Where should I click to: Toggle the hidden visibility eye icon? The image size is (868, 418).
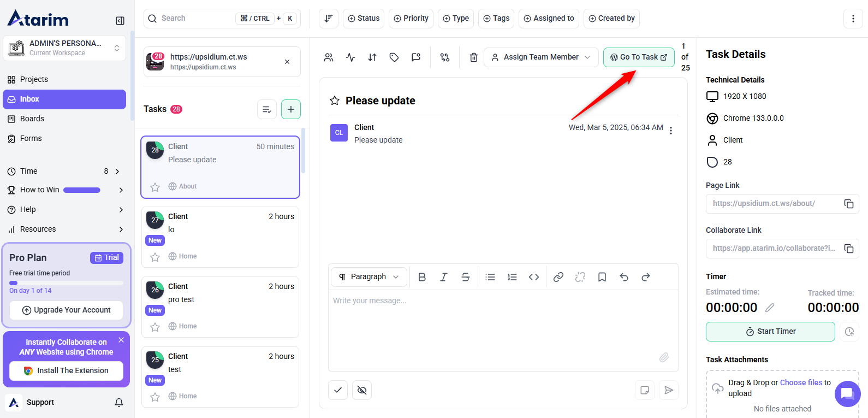click(362, 390)
